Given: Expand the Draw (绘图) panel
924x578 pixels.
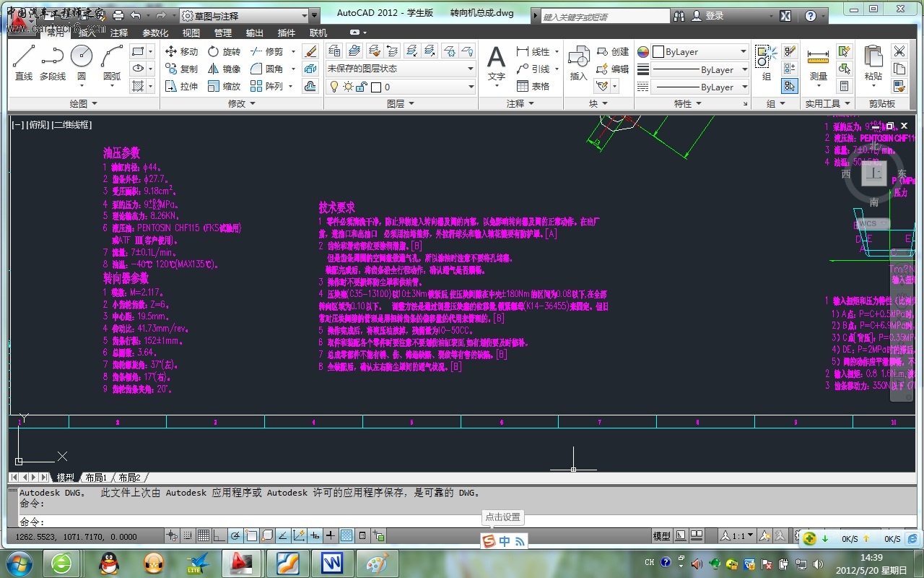Looking at the screenshot, I should 83,103.
